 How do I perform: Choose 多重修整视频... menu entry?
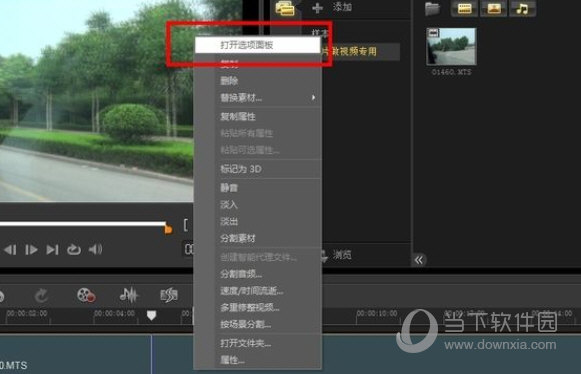pos(258,307)
